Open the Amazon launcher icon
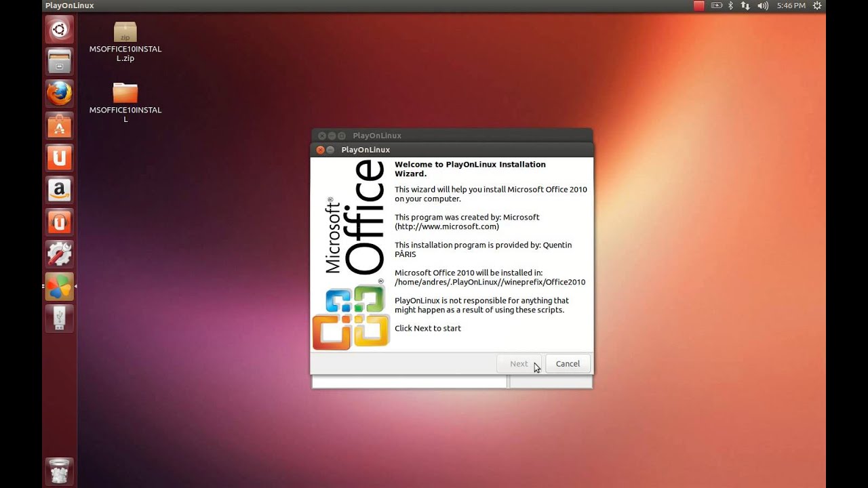Image resolution: width=868 pixels, height=488 pixels. coord(59,190)
